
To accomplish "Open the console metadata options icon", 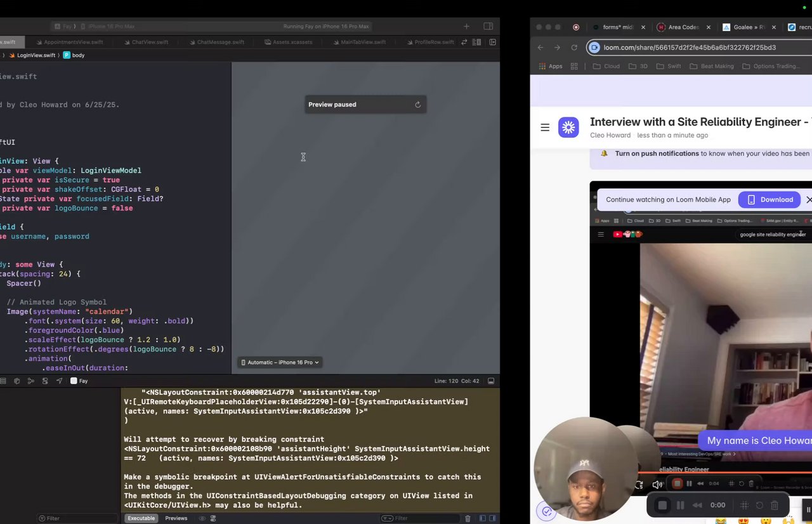I will (213, 518).
